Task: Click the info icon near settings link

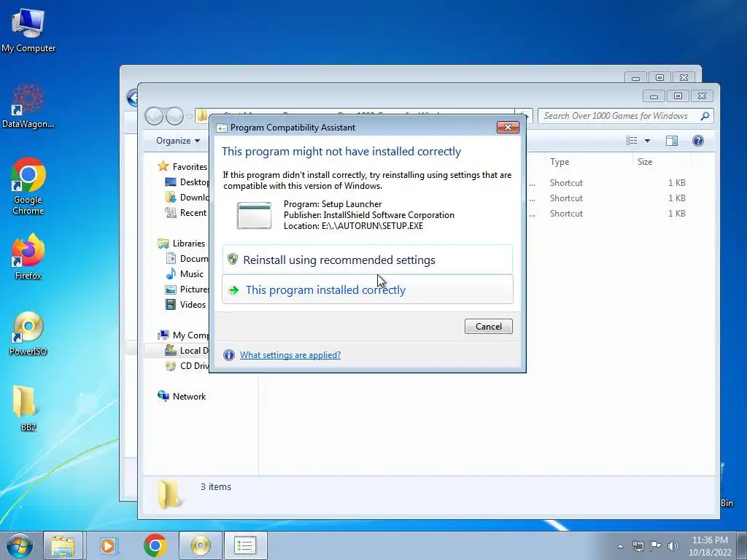Action: click(x=228, y=355)
